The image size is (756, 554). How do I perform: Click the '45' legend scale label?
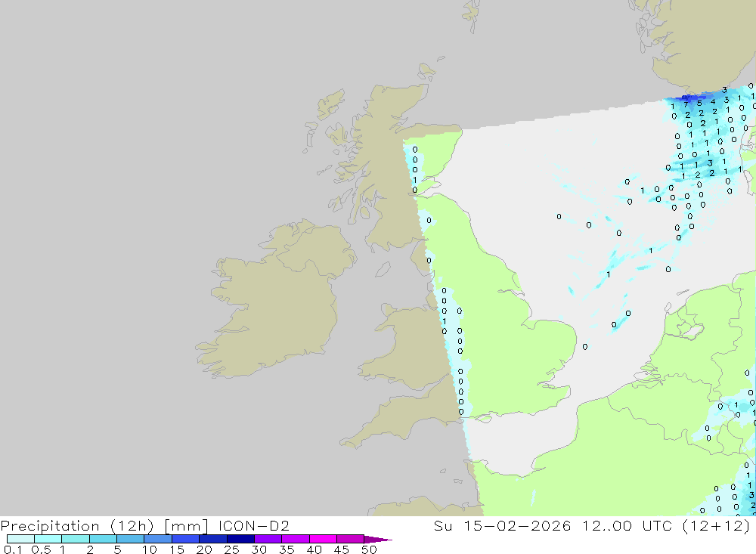click(x=342, y=549)
